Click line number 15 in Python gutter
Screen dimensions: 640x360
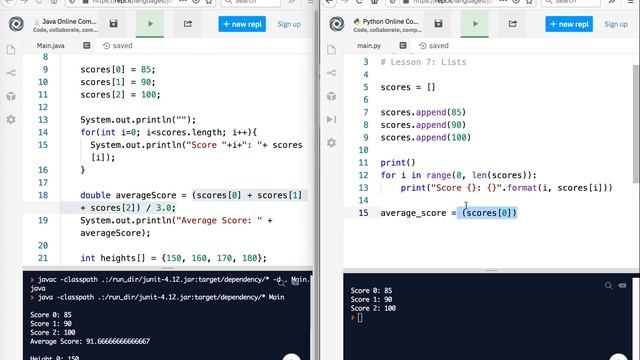click(x=363, y=213)
